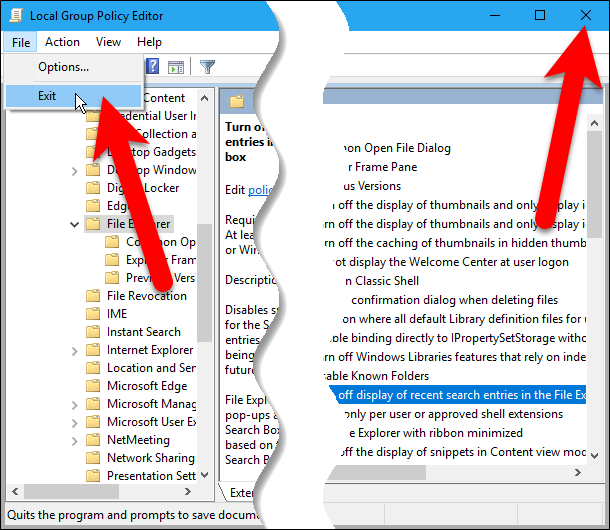Open the Action menu
610x530 pixels.
(62, 42)
